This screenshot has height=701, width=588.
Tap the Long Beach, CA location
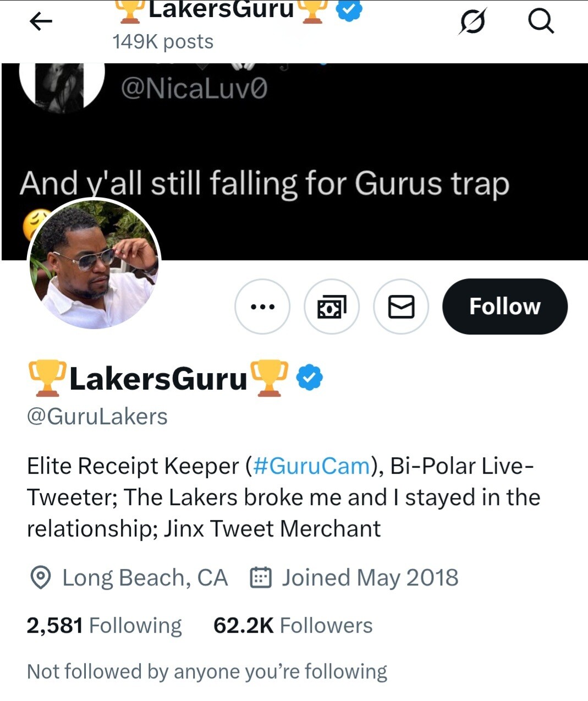[x=145, y=578]
